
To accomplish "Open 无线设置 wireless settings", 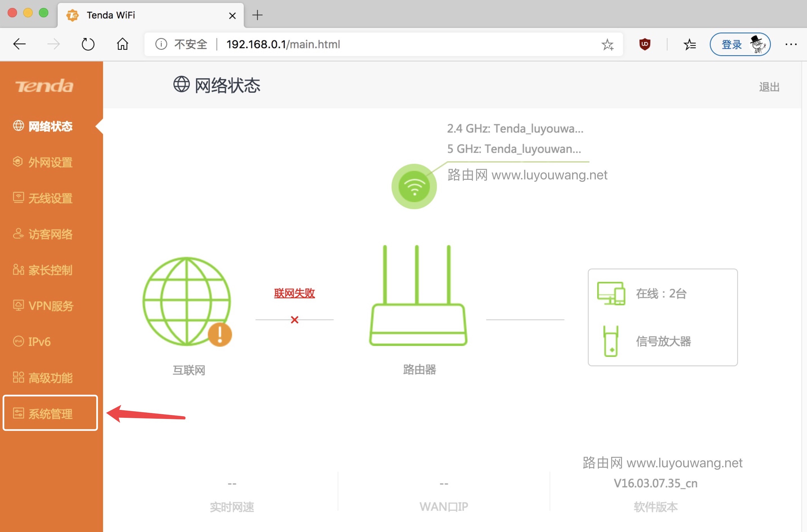I will click(50, 199).
